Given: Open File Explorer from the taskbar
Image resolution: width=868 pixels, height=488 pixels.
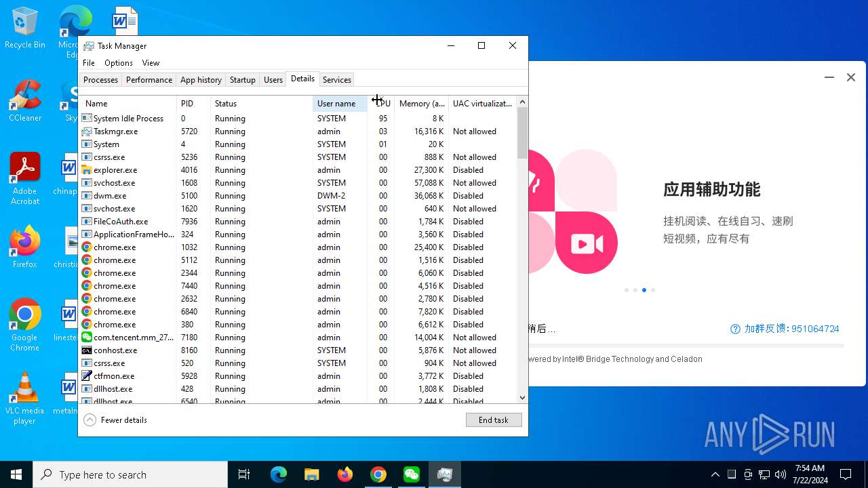Looking at the screenshot, I should point(311,474).
